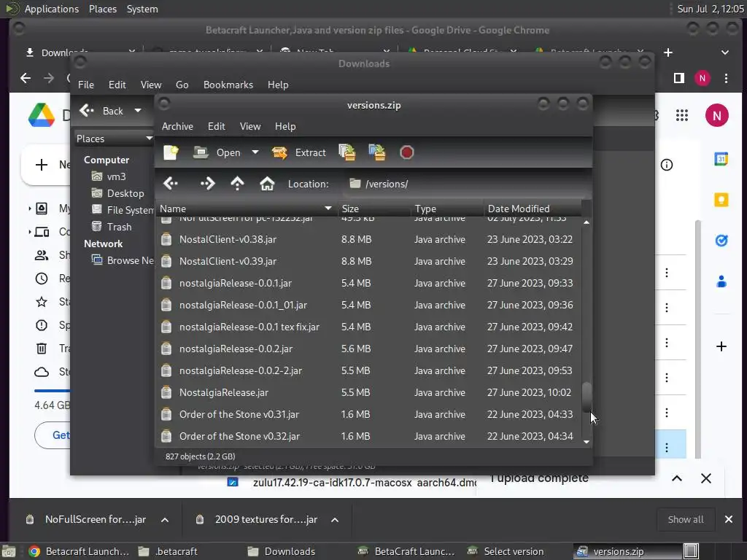Select NostalgiaRelease.jar
747x560 pixels.
pos(369,392)
